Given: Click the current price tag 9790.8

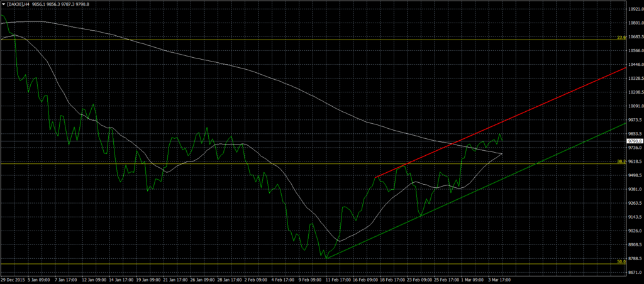Looking at the screenshot, I should 635,142.
